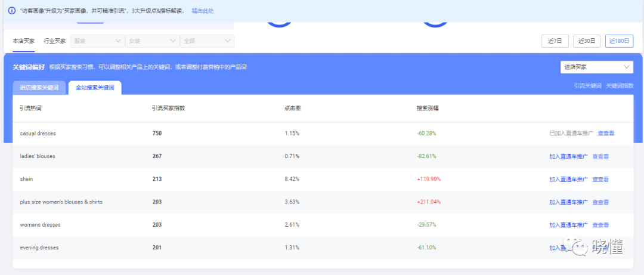
Task: Select the 近7日 date range
Action: (555, 41)
